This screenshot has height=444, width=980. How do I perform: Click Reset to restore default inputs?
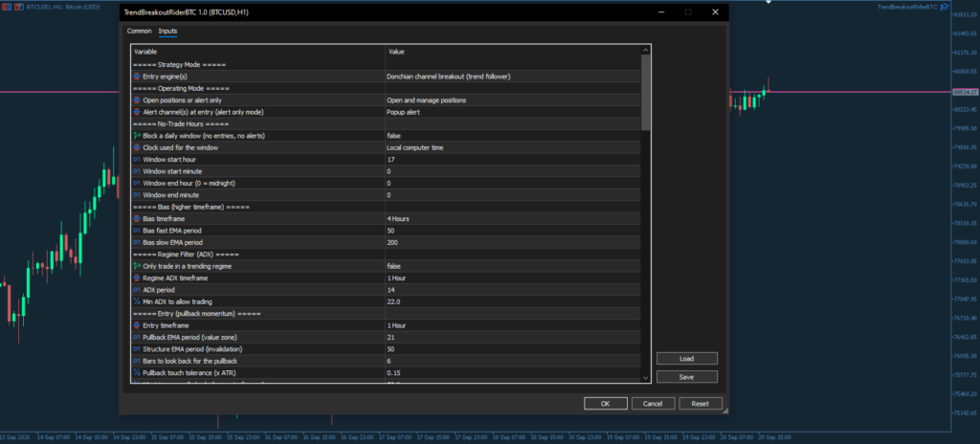tap(700, 404)
